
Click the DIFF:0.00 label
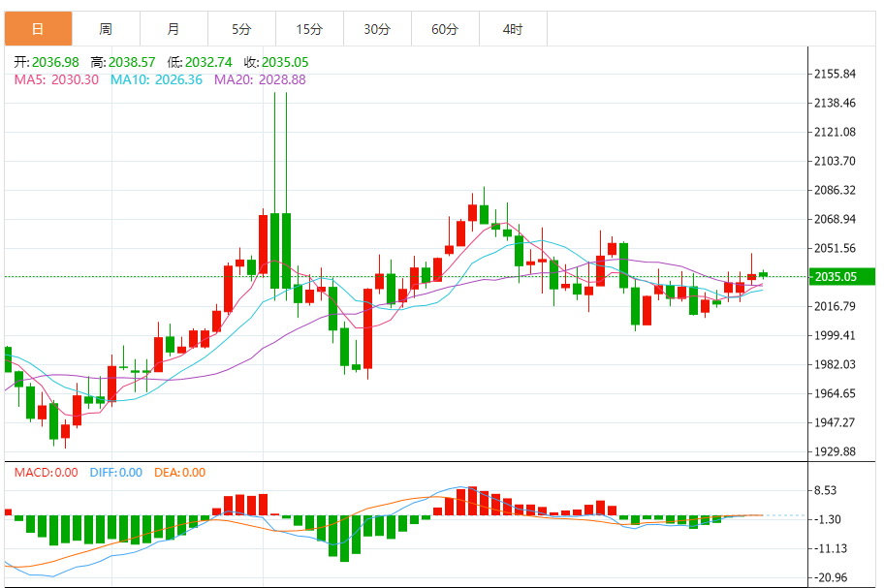[116, 473]
